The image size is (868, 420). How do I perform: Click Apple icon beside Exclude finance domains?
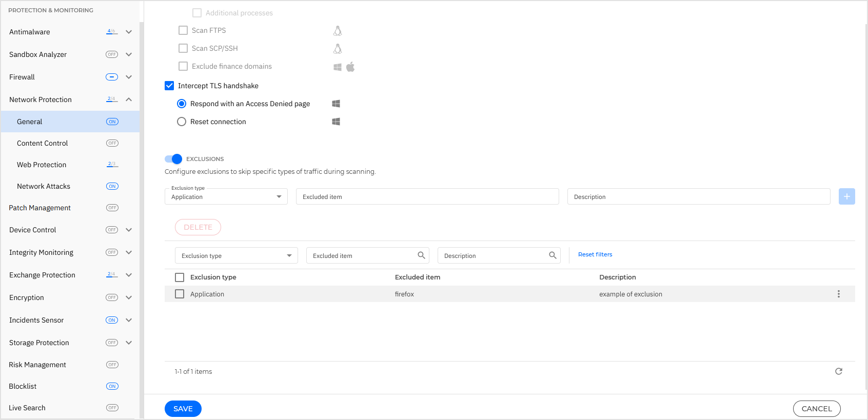point(350,67)
